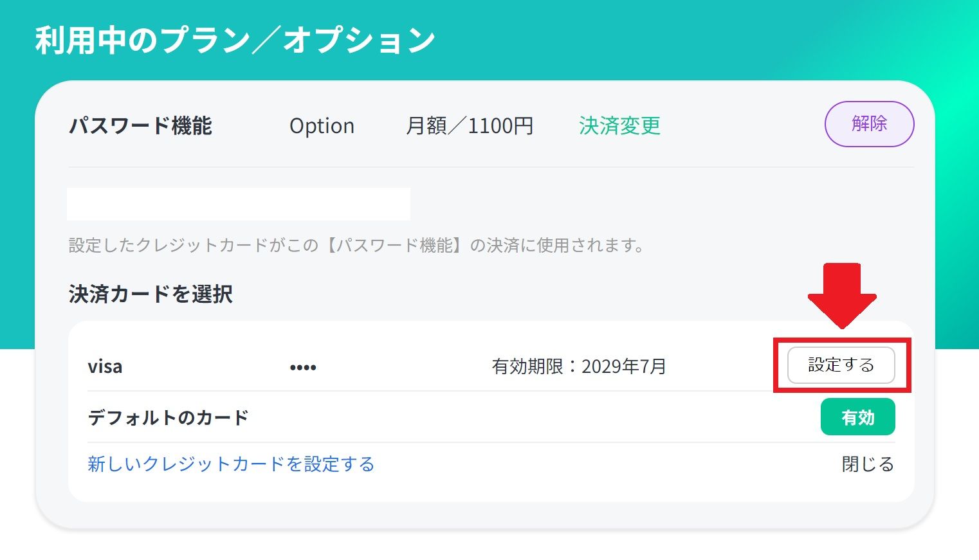Click the masked card number dots

[x=303, y=368]
